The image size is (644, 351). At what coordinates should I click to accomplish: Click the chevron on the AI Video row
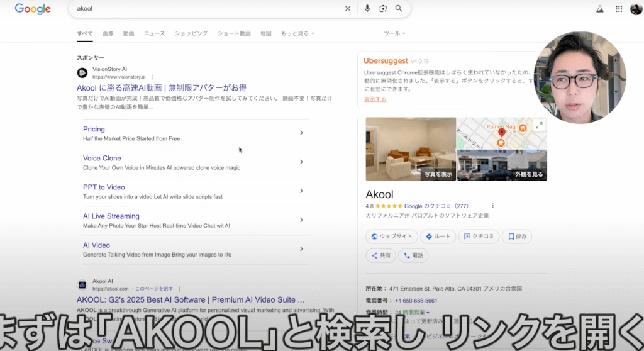301,249
